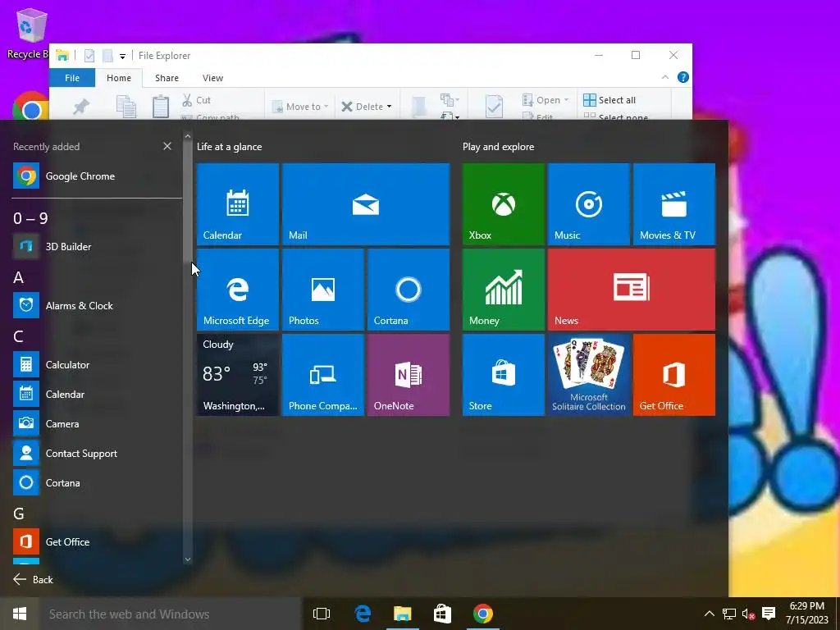Click the letter A group header
Viewport: 840px width, 630px height.
point(18,277)
